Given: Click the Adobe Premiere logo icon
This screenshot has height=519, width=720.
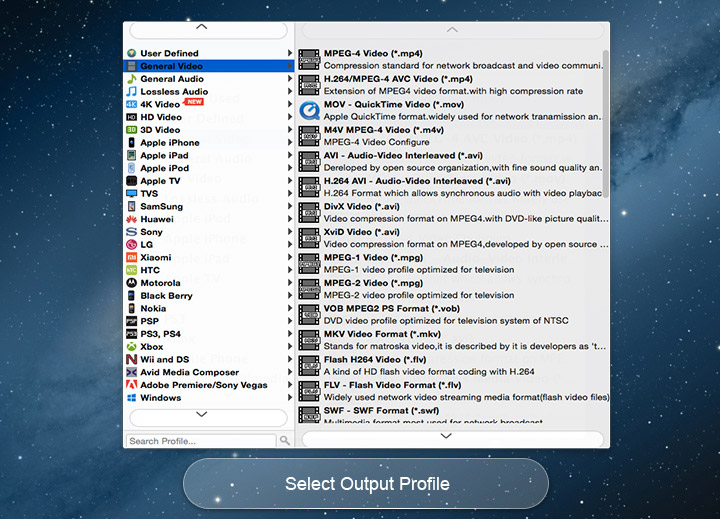Looking at the screenshot, I should coord(132,385).
